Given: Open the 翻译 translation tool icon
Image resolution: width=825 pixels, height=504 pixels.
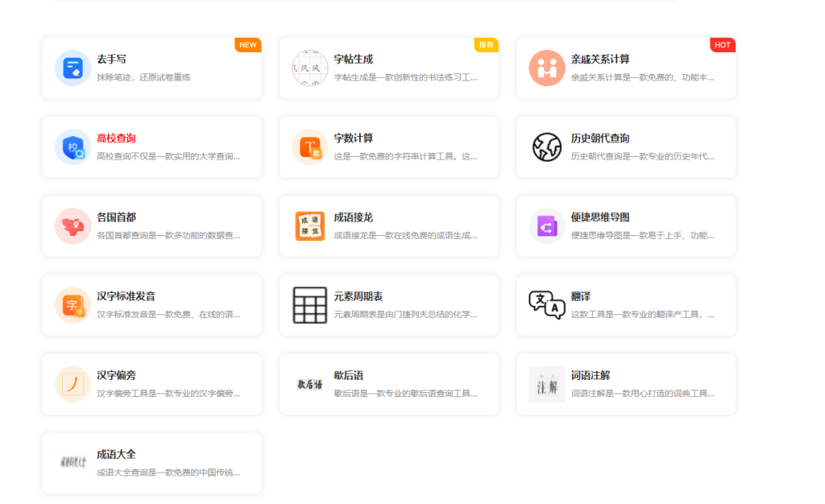Looking at the screenshot, I should (x=546, y=304).
